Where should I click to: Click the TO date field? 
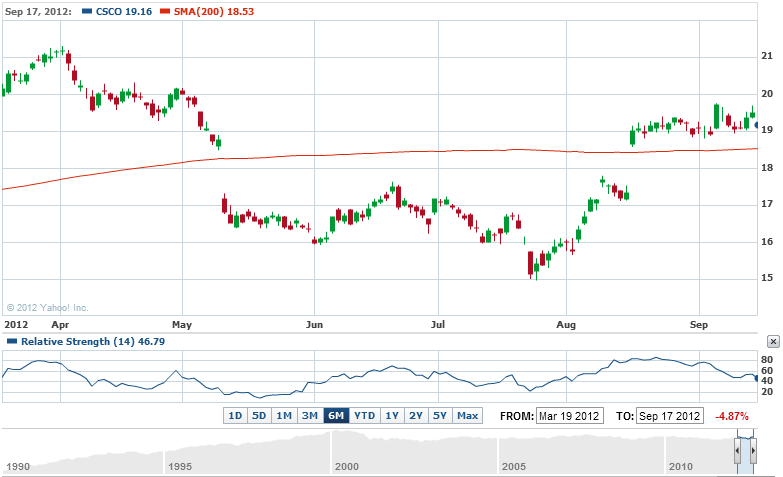pos(670,416)
